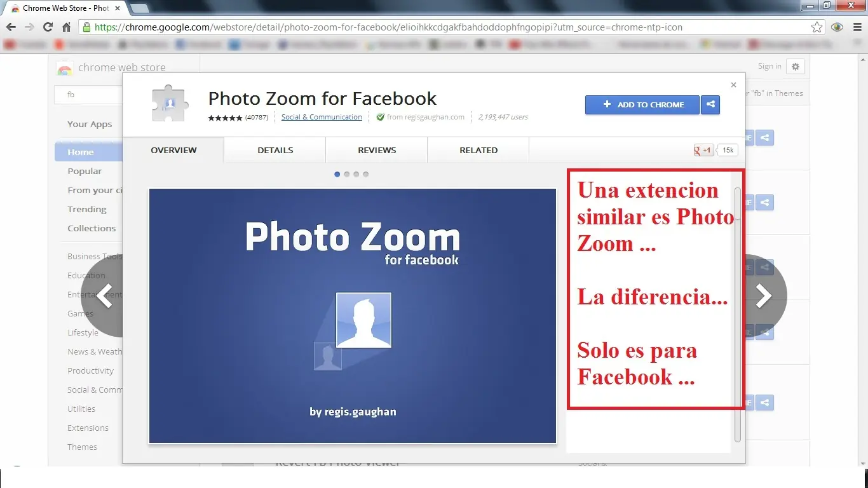Click the web store search field containing fb
This screenshot has width=868, height=488.
(89, 95)
